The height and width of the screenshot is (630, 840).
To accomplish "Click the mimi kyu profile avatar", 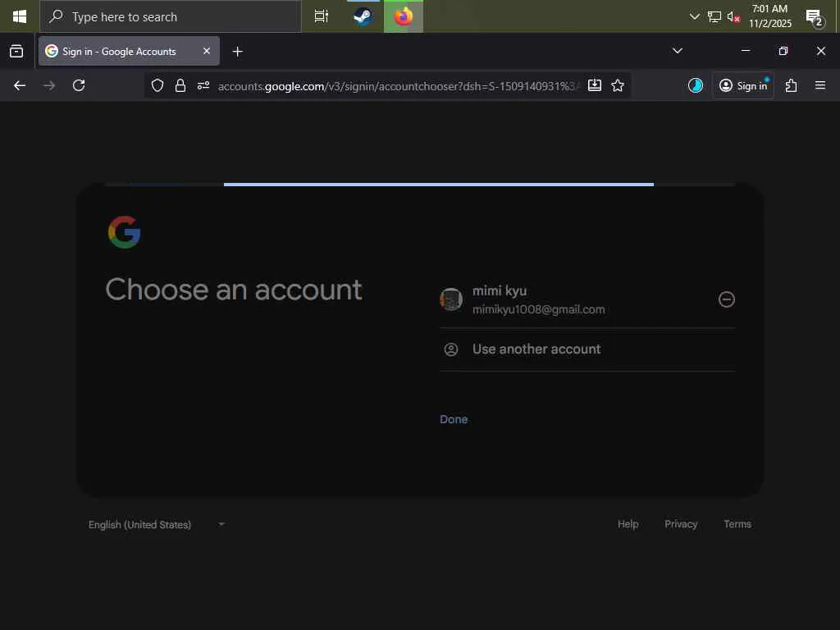I will click(451, 299).
